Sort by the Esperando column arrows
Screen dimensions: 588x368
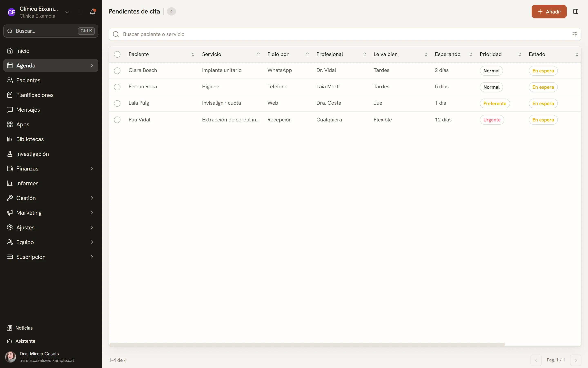(471, 54)
